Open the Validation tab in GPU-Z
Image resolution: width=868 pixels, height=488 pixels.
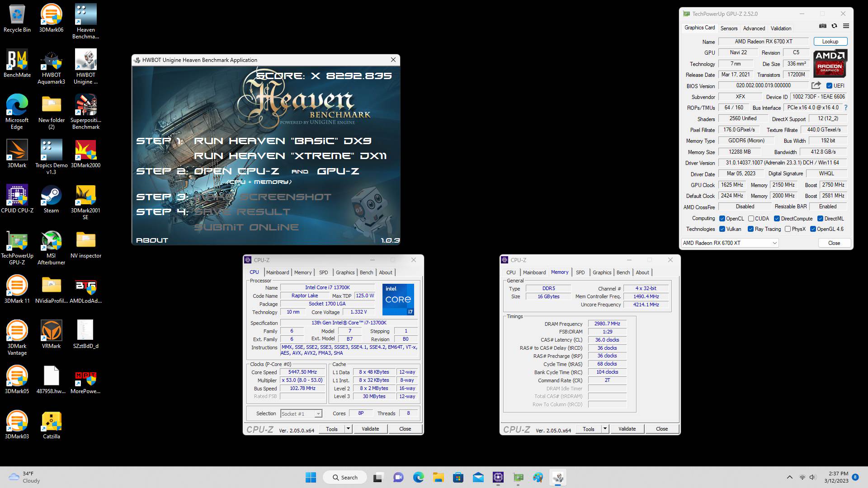point(781,28)
